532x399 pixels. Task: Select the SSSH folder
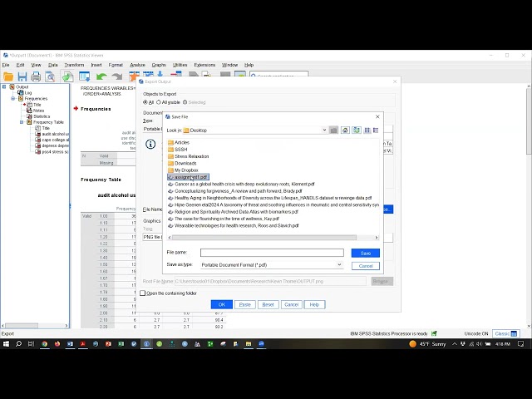point(177,150)
